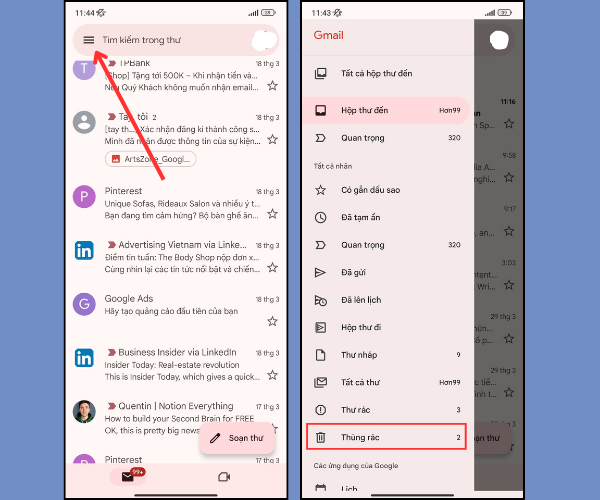Open 'Tất cả thư' all mail label
600x500 pixels.
[x=387, y=383]
